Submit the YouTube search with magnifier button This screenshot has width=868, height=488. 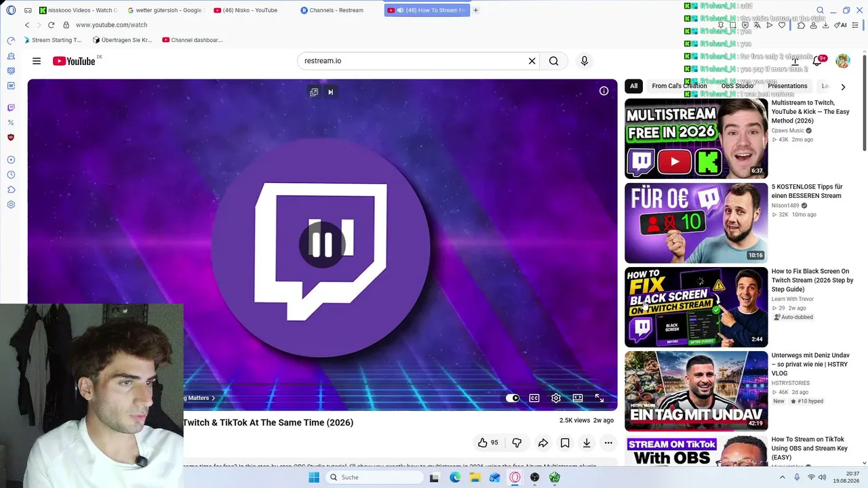coord(554,61)
